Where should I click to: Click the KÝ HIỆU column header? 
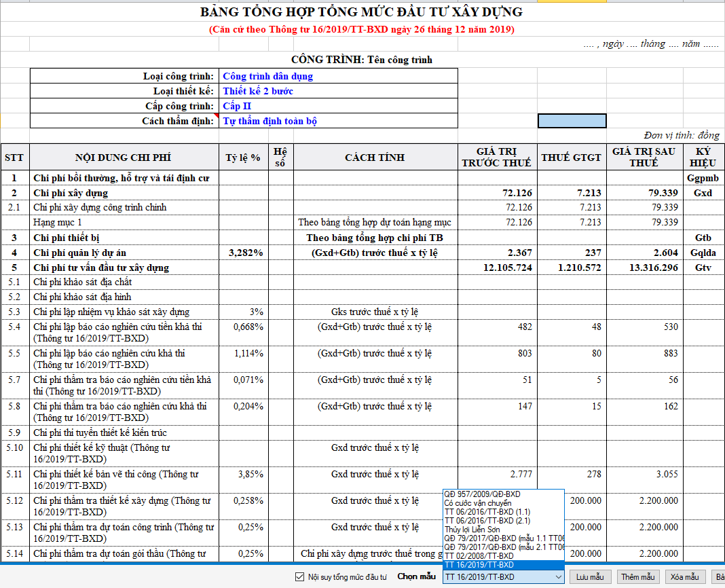point(703,158)
